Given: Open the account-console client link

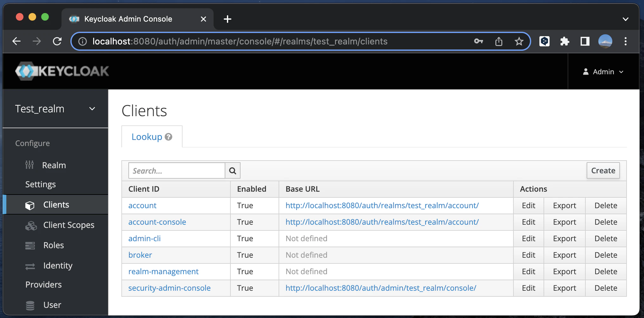Looking at the screenshot, I should click(x=157, y=222).
